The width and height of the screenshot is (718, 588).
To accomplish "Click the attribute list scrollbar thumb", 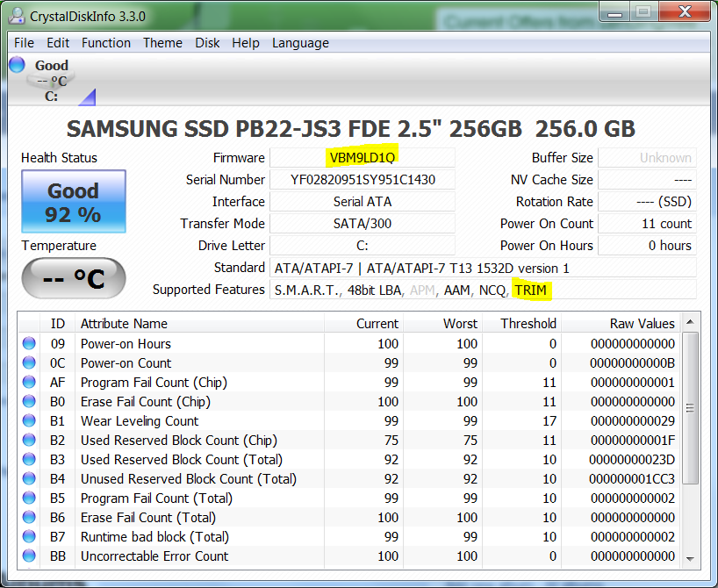I will (x=690, y=407).
